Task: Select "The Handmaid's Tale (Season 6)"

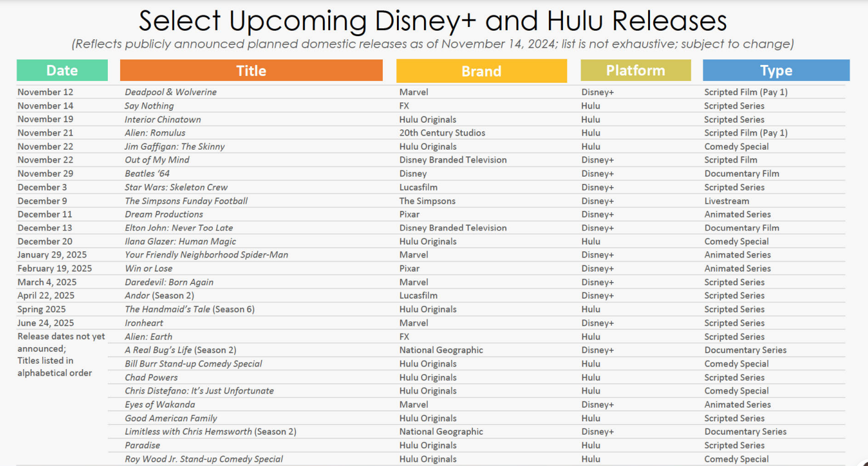Action: (x=189, y=309)
